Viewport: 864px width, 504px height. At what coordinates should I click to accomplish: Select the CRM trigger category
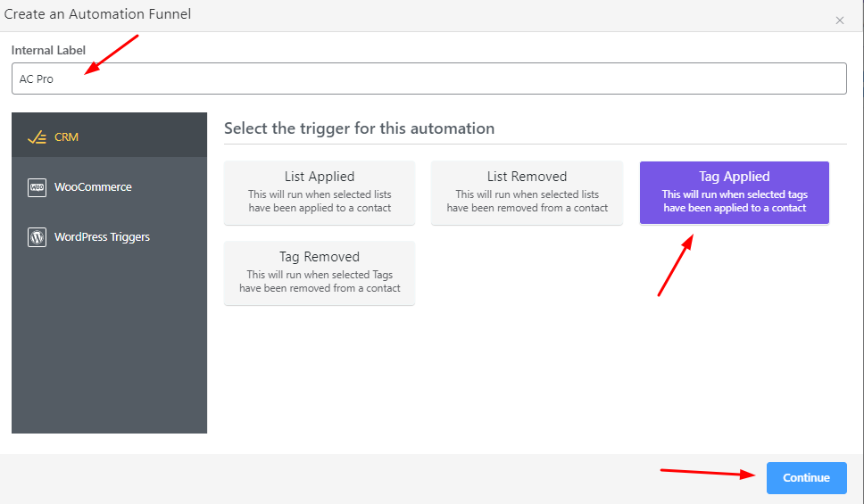[109, 135]
